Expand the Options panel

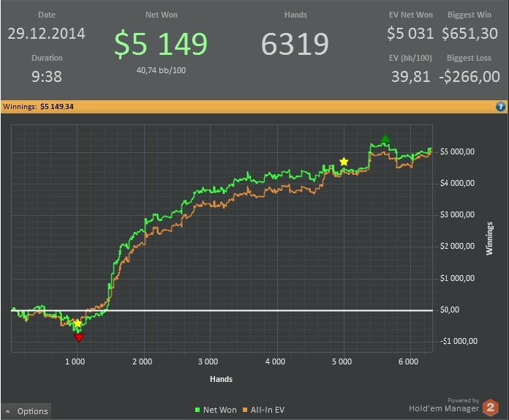coord(26,411)
